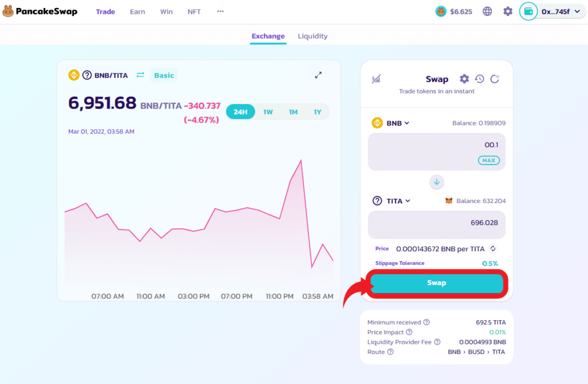Show Route help tooltip

coord(390,352)
